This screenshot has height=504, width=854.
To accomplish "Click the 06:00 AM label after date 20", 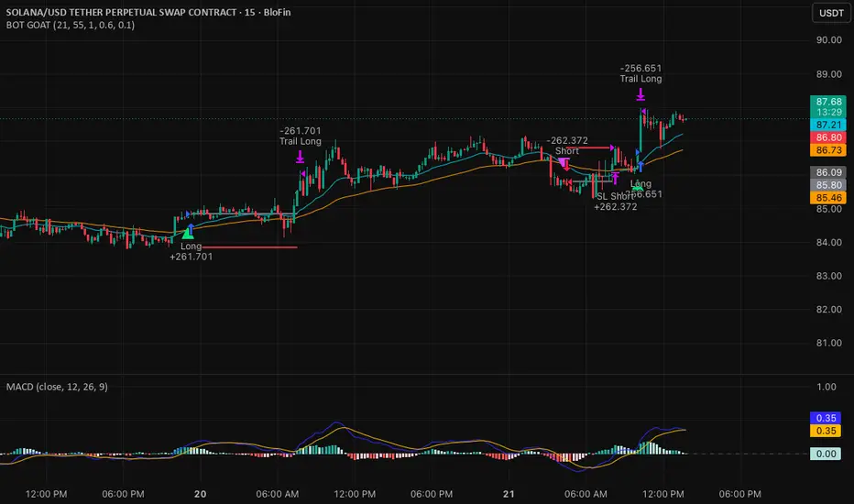I will 278,494.
